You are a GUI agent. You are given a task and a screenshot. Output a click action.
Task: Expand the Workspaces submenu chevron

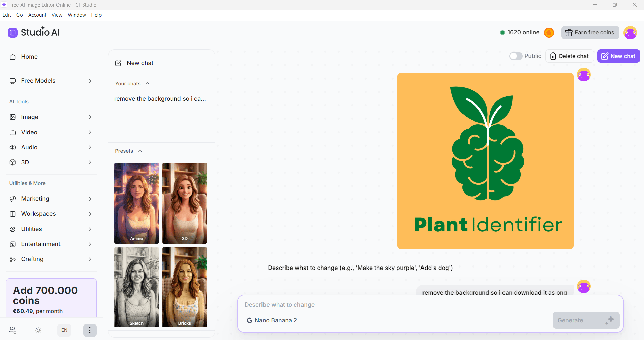pos(90,214)
